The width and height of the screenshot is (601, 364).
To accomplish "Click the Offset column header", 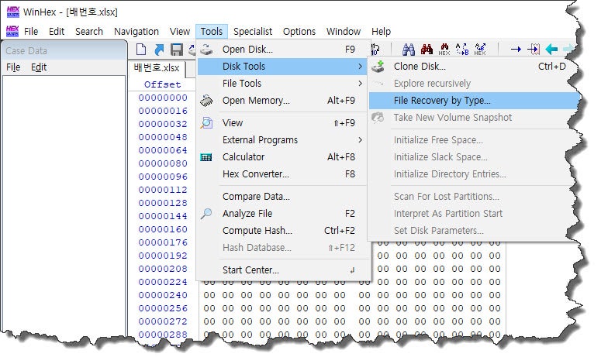I will click(163, 84).
